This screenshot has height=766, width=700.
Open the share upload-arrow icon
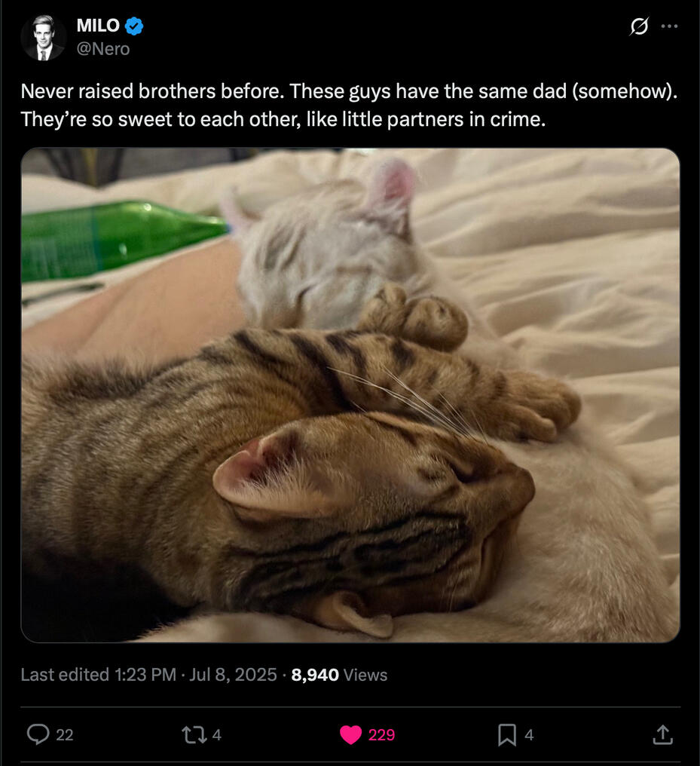662,734
